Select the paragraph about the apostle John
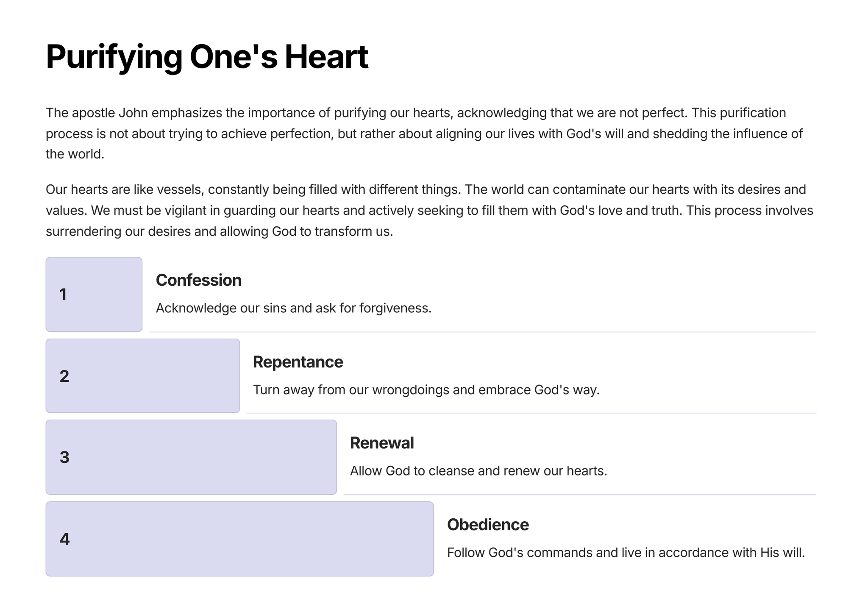 coord(424,134)
